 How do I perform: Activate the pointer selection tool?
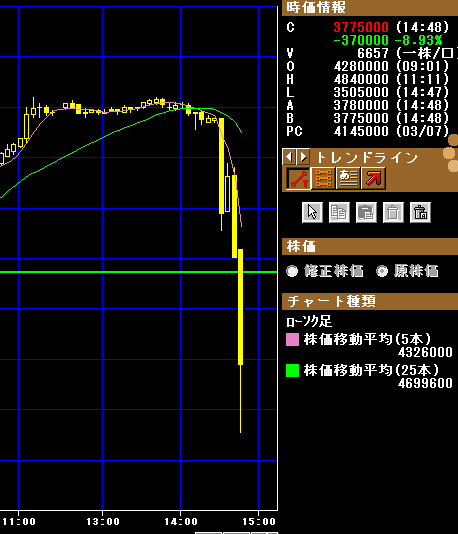[x=312, y=213]
